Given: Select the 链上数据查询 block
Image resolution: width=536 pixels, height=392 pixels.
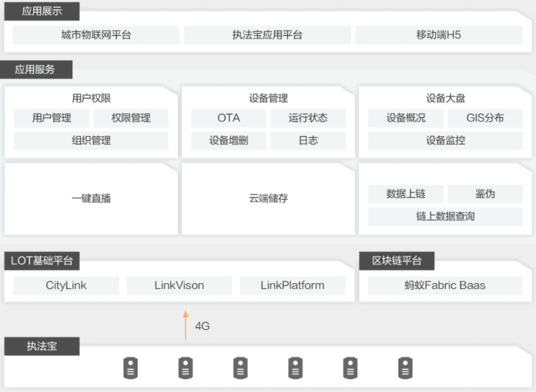Looking at the screenshot, I should pyautogui.click(x=445, y=216).
